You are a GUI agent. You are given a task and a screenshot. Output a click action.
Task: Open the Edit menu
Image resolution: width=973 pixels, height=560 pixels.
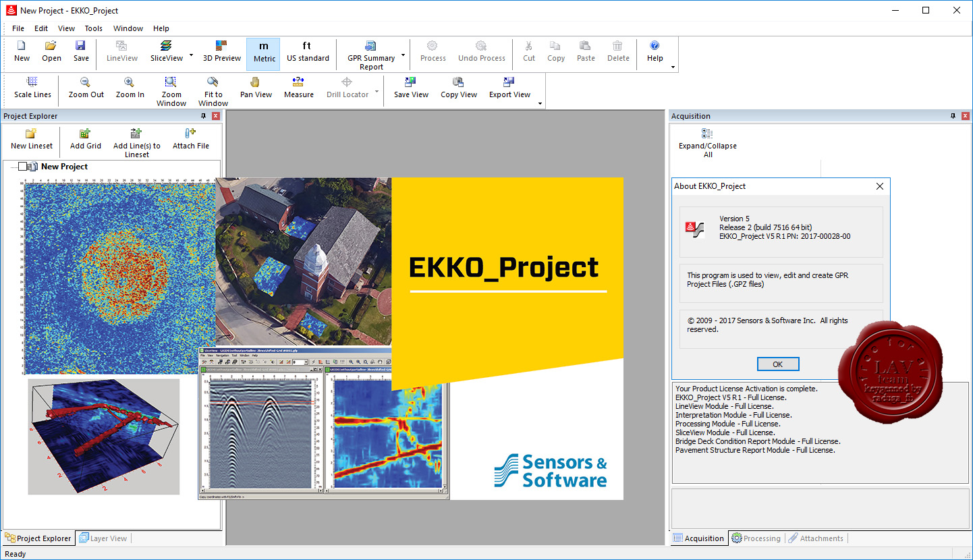[41, 28]
